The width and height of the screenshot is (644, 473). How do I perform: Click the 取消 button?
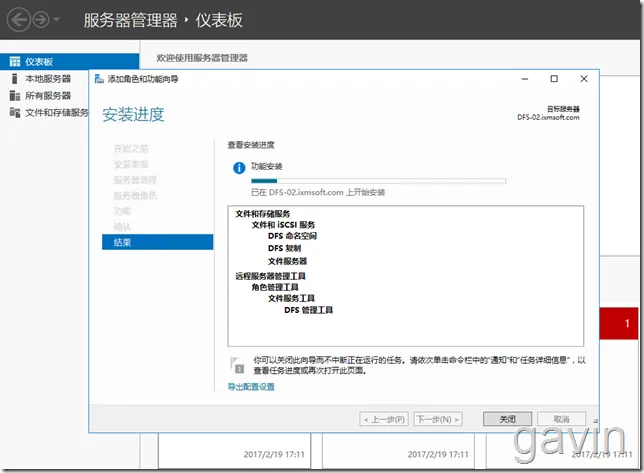pos(561,419)
